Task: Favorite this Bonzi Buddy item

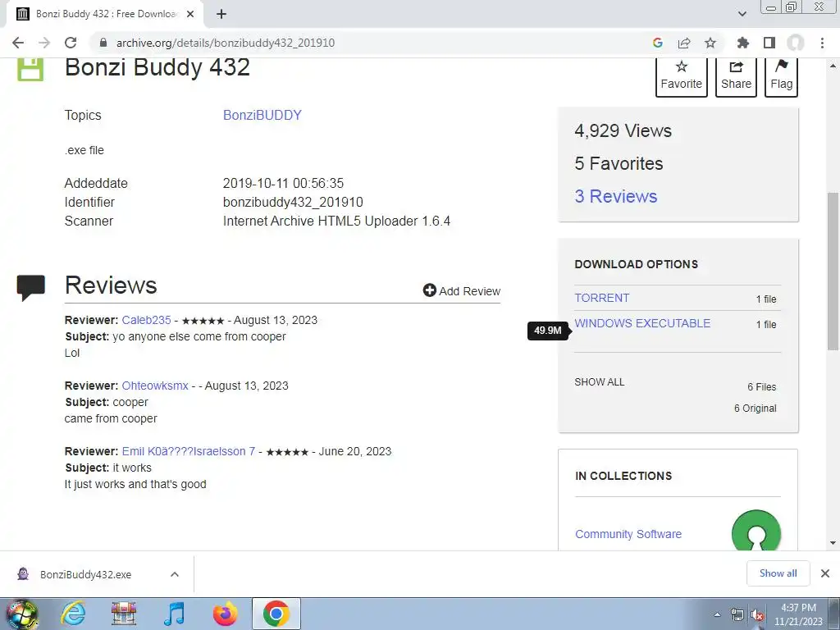Action: [x=682, y=76]
